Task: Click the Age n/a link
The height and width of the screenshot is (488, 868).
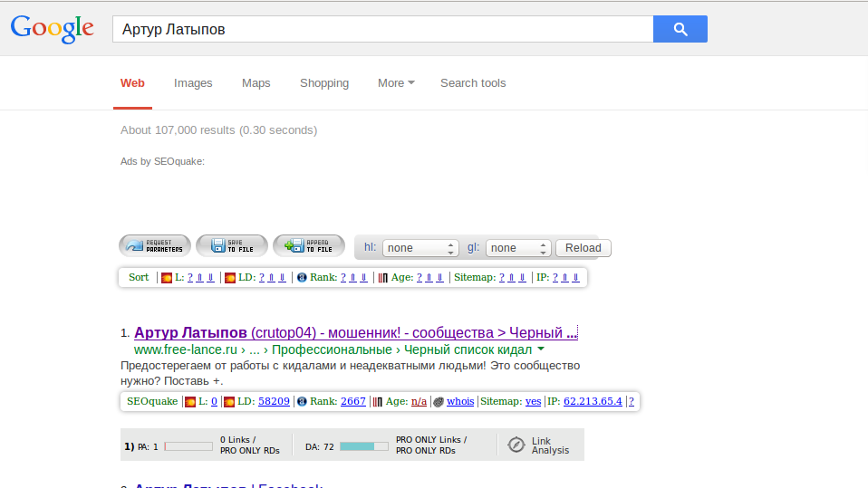Action: tap(419, 401)
